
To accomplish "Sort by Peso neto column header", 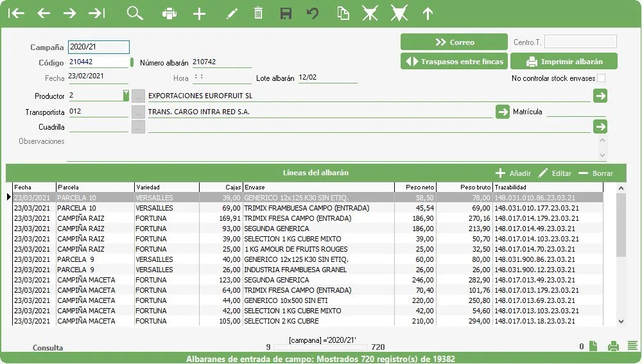I will coord(415,187).
